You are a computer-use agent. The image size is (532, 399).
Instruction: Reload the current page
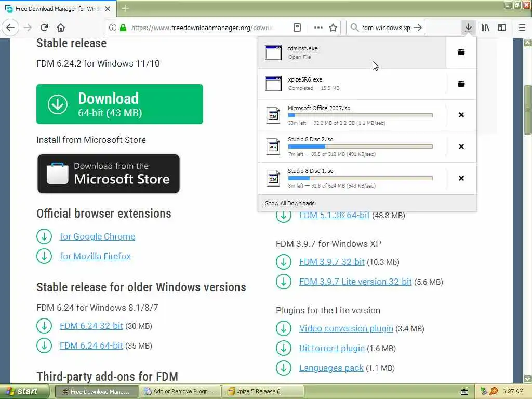[44, 28]
